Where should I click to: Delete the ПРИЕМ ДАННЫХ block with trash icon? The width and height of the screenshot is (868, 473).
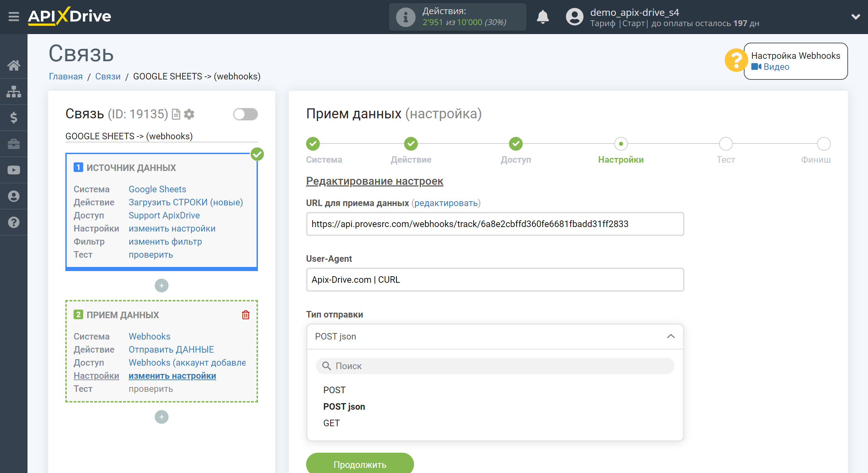point(246,315)
